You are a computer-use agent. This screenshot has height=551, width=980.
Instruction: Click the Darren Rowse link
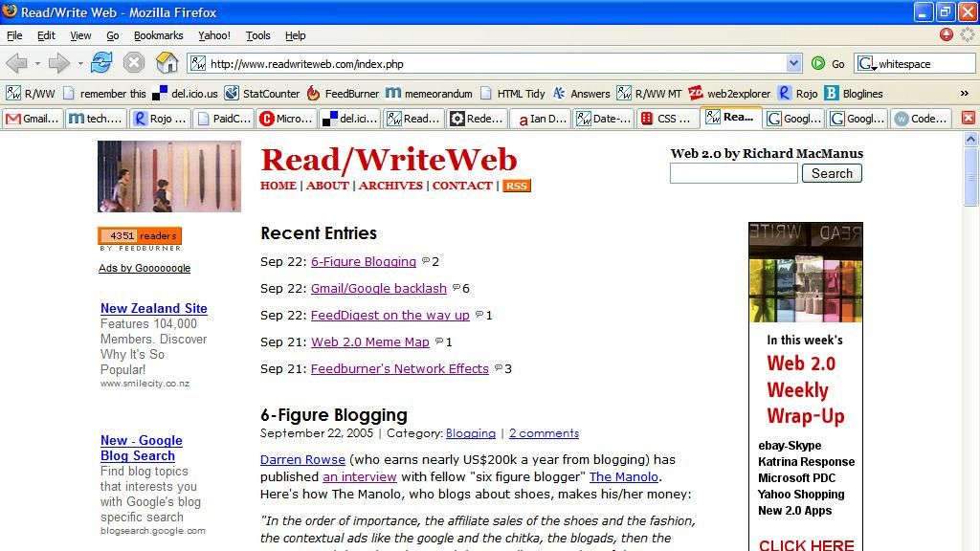[302, 460]
